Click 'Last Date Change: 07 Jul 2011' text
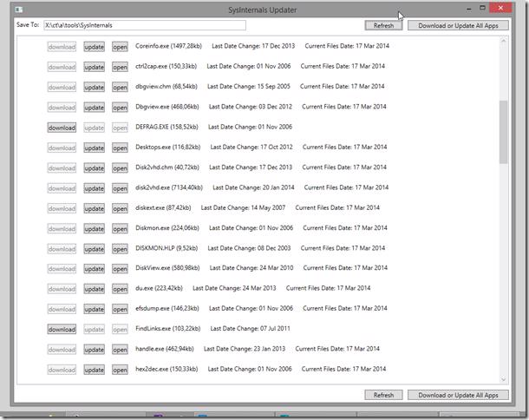Image resolution: width=529 pixels, height=420 pixels. 250,329
